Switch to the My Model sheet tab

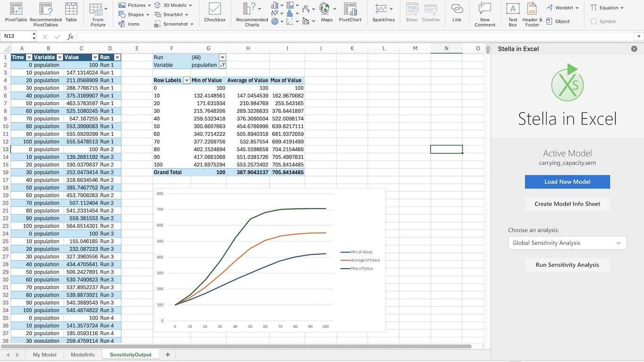point(44,354)
